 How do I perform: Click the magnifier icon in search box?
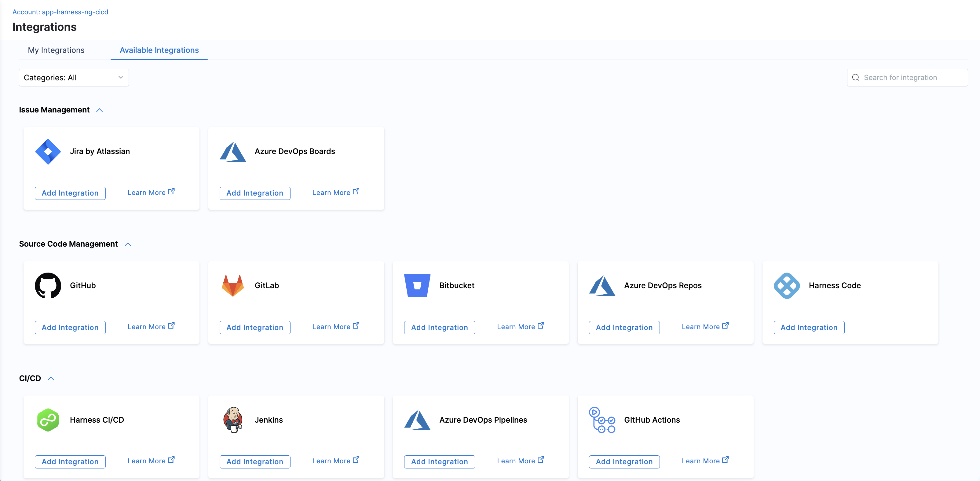[x=856, y=78]
